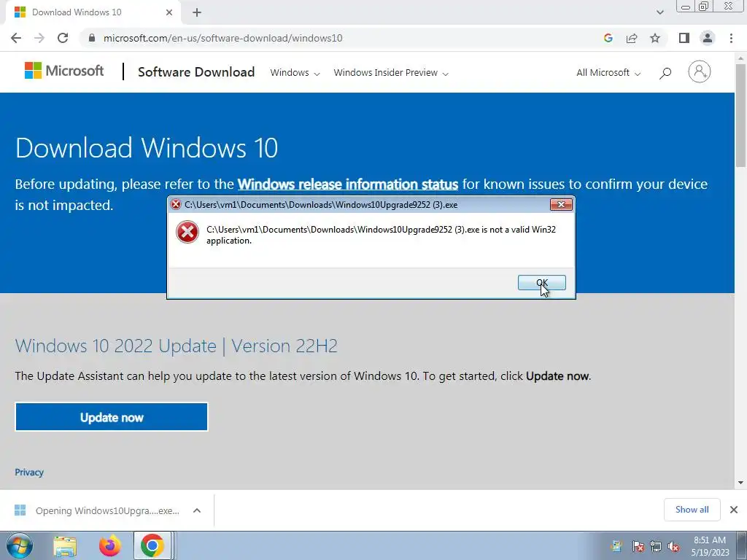Viewport: 747px width, 560px height.
Task: Click the Microsoft sign-in account icon
Action: click(699, 72)
